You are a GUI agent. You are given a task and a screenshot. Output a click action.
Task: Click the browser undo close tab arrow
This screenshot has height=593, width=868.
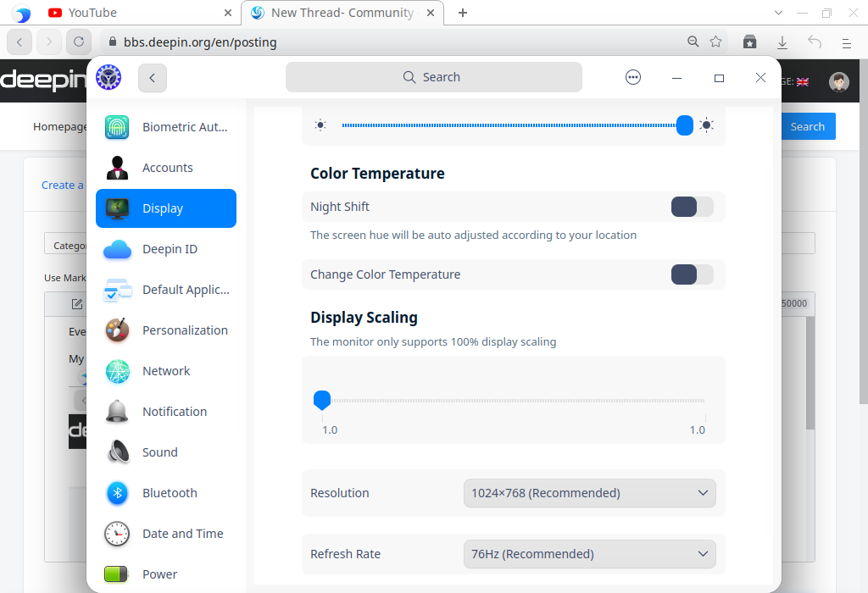point(815,42)
